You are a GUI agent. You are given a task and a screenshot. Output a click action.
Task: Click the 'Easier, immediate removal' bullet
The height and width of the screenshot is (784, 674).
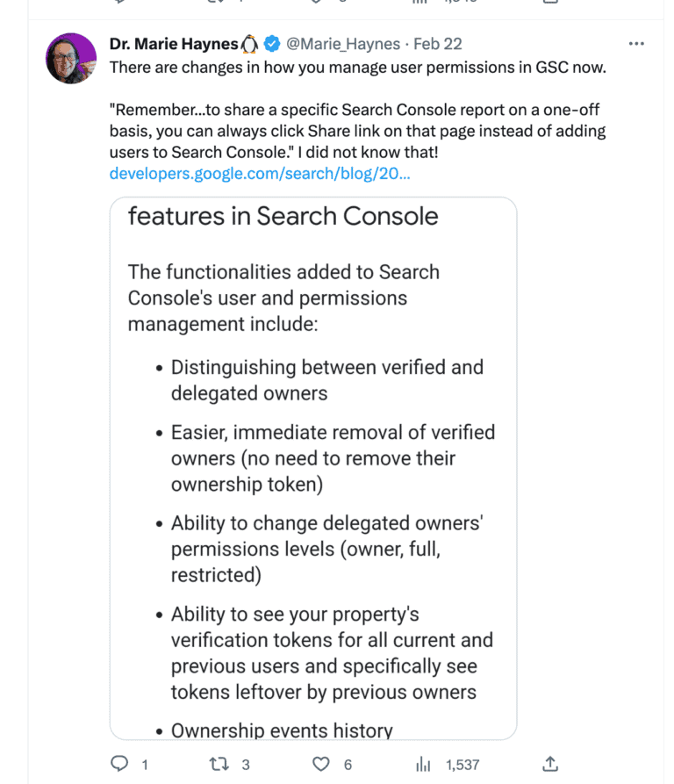pos(332,457)
